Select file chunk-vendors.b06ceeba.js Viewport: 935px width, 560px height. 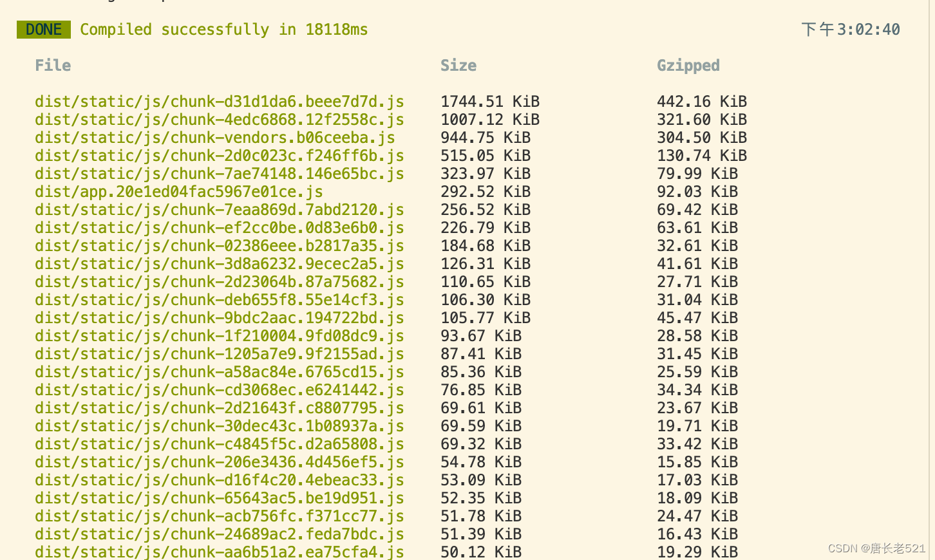coord(215,138)
